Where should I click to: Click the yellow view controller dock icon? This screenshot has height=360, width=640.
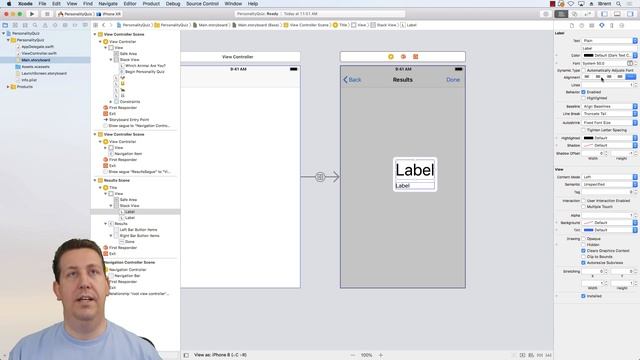391,57
